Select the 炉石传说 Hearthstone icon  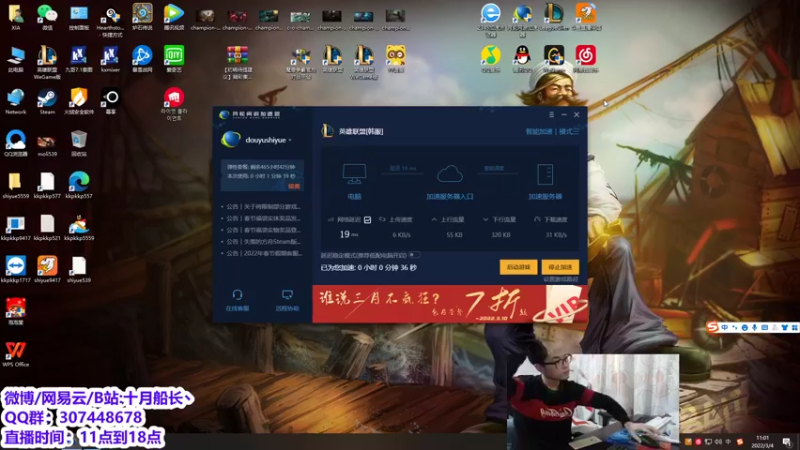[142, 17]
